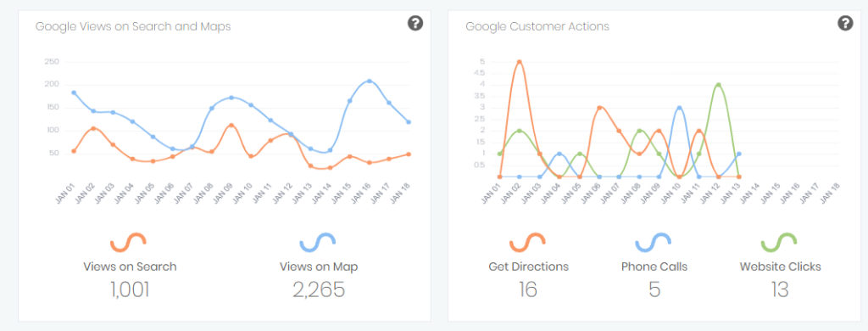Click the orange Get Directions legend icon

[x=527, y=242]
